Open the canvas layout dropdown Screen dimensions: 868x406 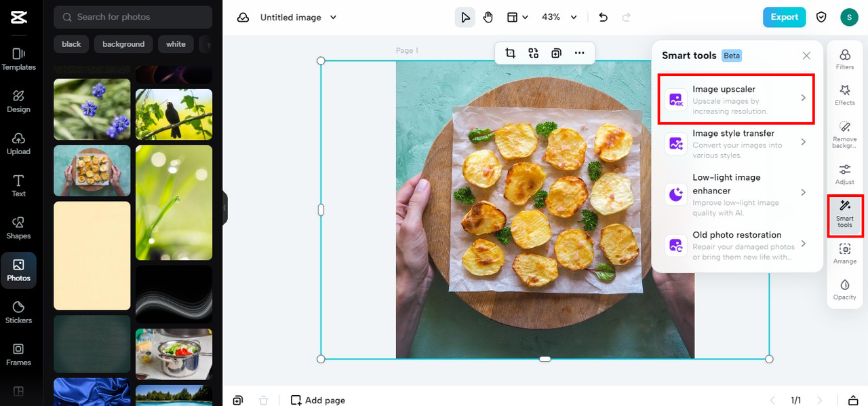click(x=517, y=17)
